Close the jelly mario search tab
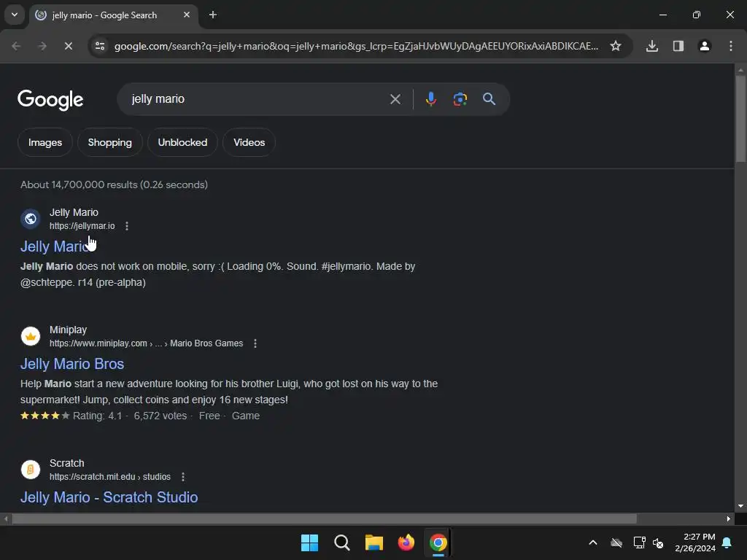The width and height of the screenshot is (747, 560). 187,15
